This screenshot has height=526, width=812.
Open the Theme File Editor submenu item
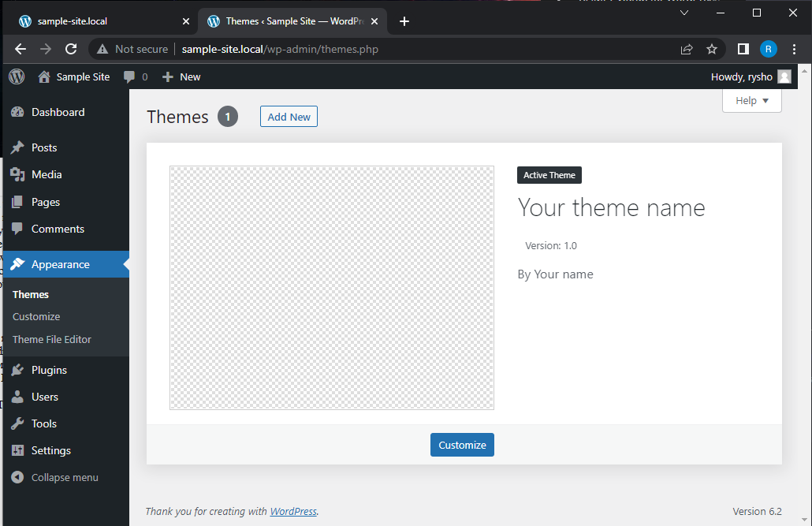[52, 339]
